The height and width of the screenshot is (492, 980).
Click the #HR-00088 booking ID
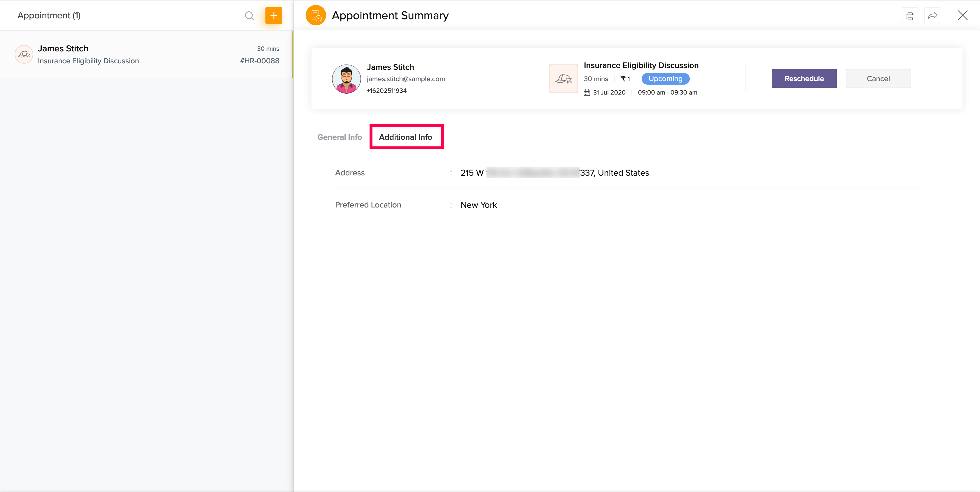(260, 61)
